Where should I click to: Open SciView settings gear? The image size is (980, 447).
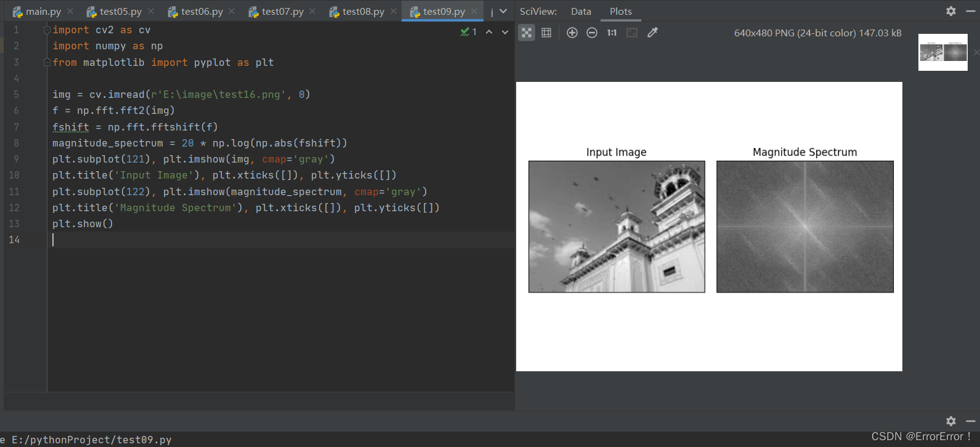(951, 11)
